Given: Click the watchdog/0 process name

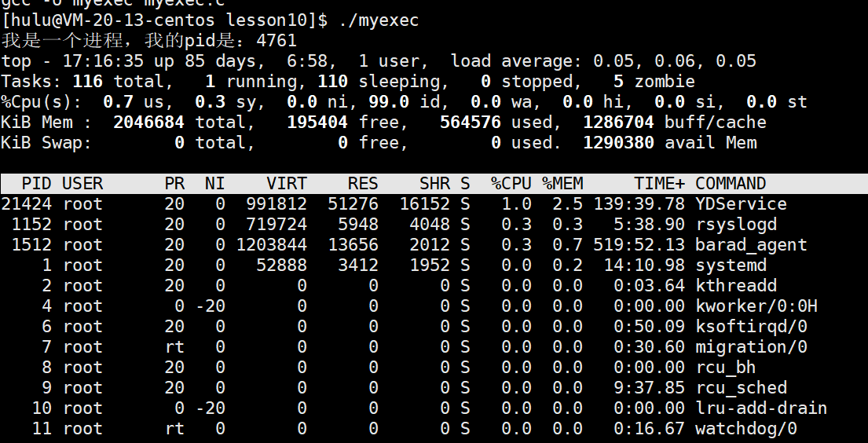Looking at the screenshot, I should tap(746, 429).
